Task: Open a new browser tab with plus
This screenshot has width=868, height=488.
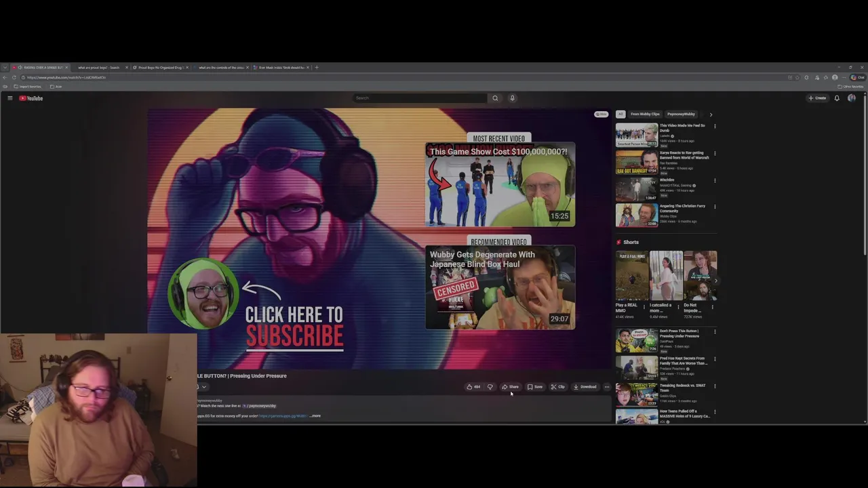Action: coord(317,68)
